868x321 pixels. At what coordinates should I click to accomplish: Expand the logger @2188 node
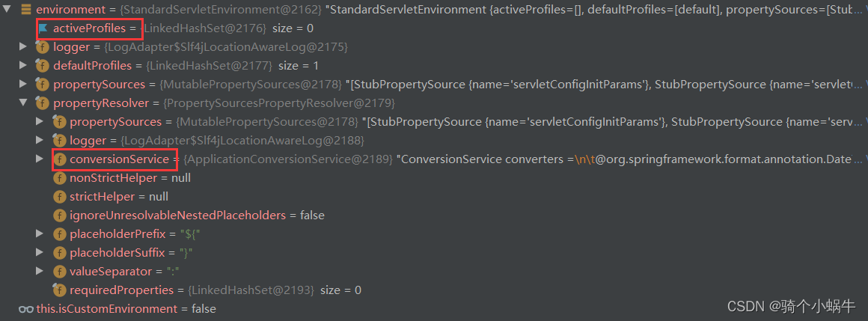[40, 140]
